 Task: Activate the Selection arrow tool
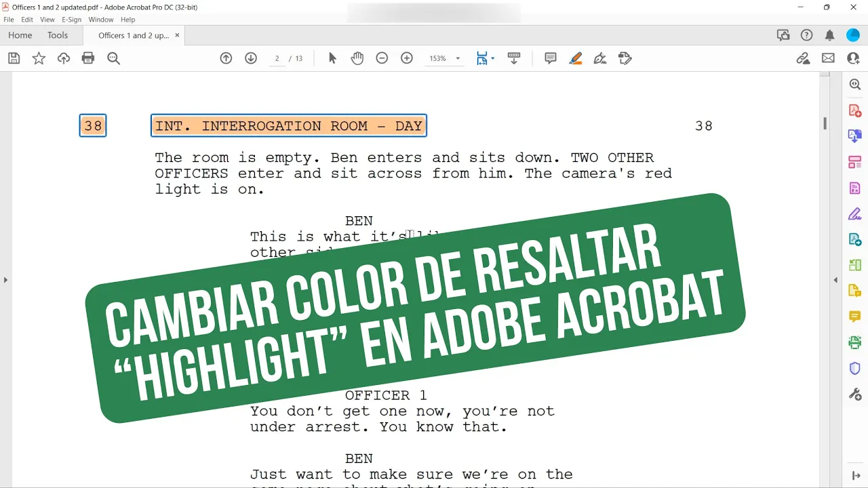coord(332,58)
